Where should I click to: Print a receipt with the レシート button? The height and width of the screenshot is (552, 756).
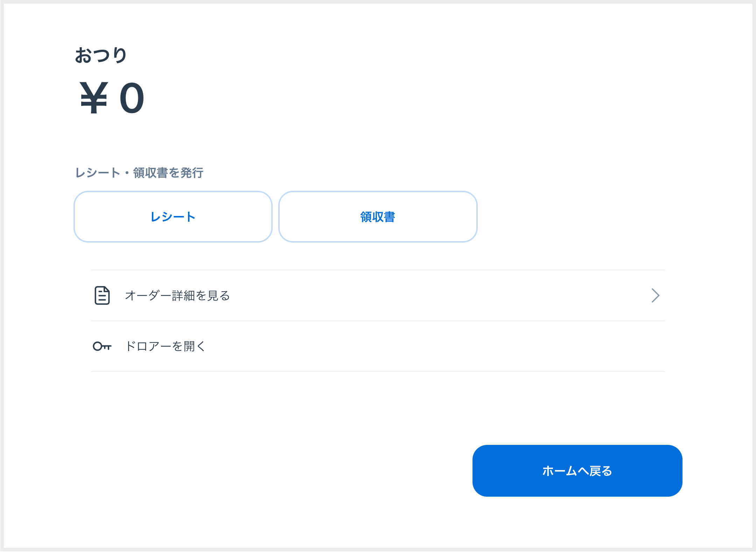click(x=173, y=217)
